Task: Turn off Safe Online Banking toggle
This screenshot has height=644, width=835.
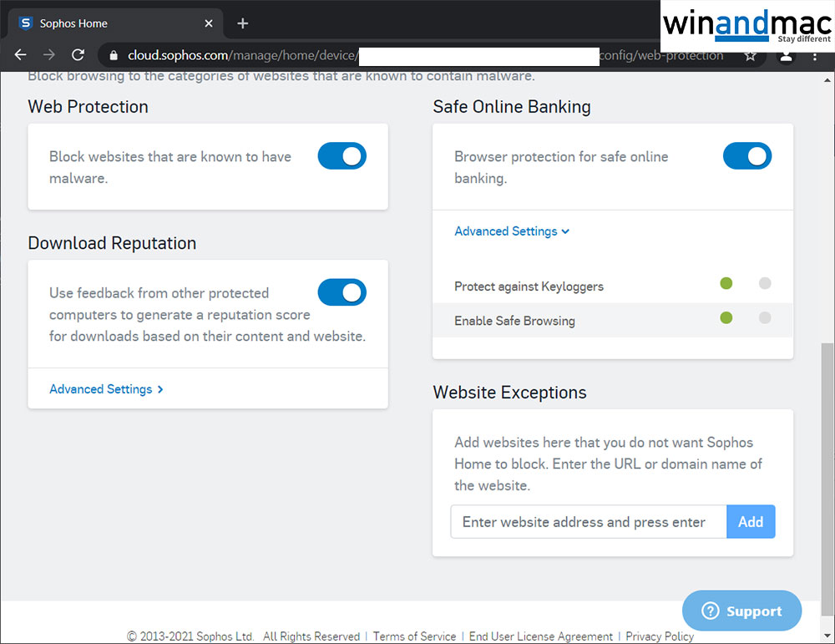Action: coord(746,156)
